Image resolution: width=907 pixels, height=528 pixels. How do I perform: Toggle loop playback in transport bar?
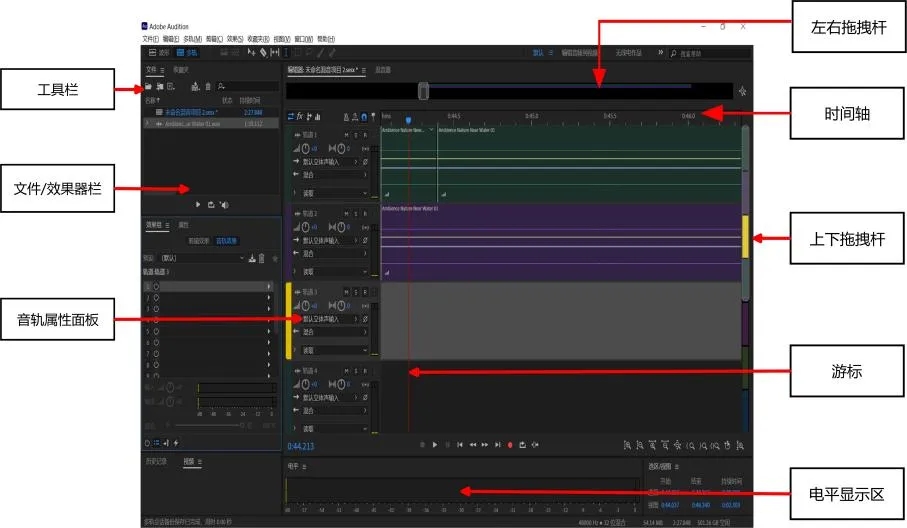pyautogui.click(x=522, y=444)
